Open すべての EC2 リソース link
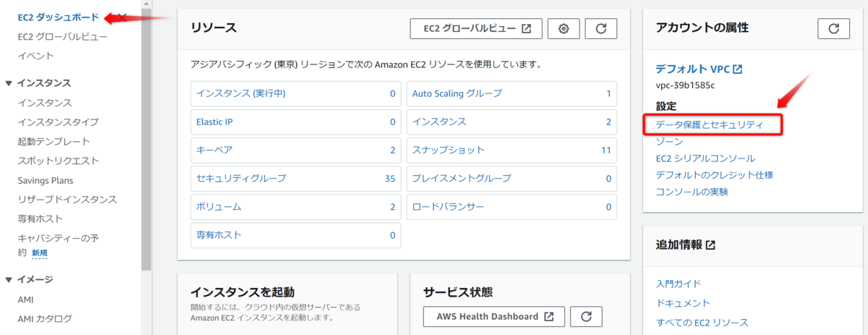Viewport: 868px width, 335px height. [702, 322]
